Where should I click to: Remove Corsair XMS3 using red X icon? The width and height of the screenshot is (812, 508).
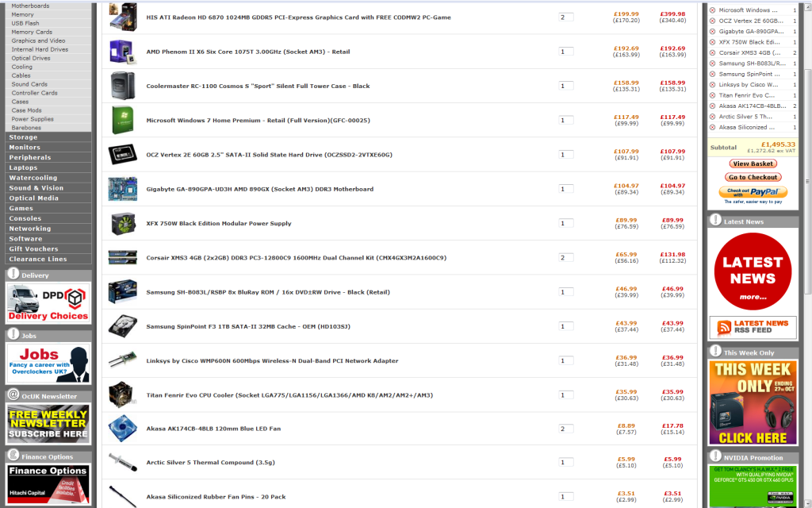click(x=712, y=52)
